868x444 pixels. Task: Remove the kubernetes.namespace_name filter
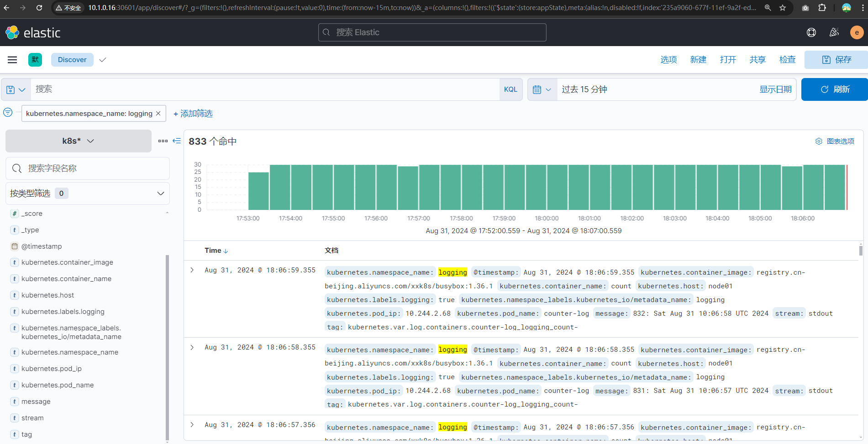pyautogui.click(x=158, y=113)
